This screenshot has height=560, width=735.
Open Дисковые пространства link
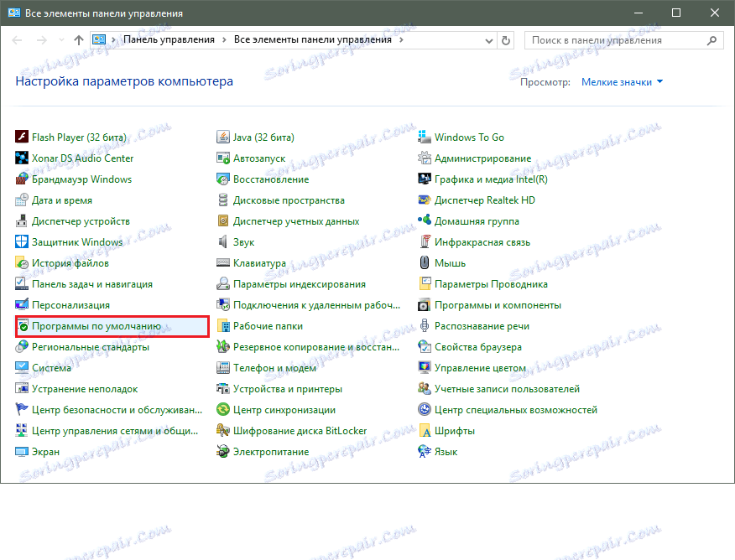pyautogui.click(x=289, y=200)
